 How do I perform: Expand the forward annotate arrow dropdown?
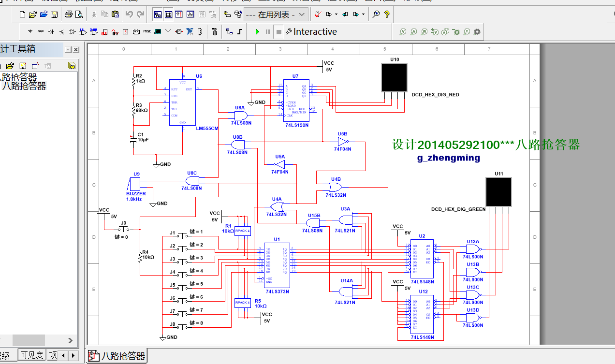click(x=363, y=15)
